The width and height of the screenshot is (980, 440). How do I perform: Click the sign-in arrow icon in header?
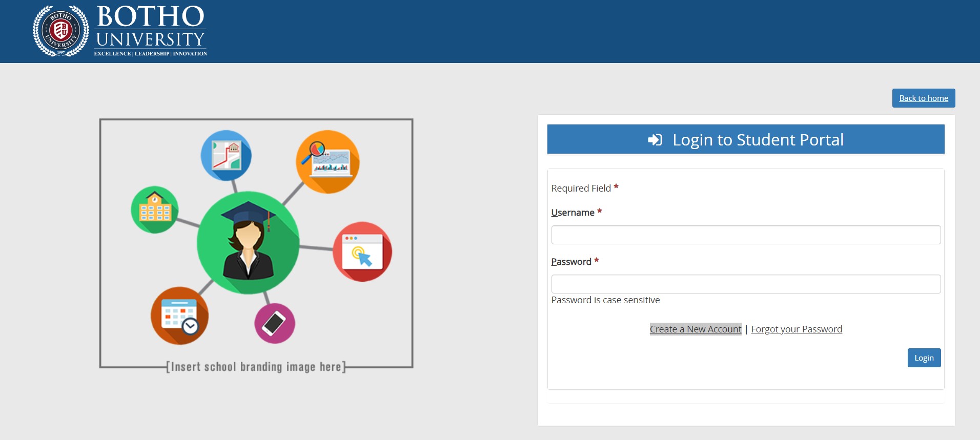(x=655, y=140)
